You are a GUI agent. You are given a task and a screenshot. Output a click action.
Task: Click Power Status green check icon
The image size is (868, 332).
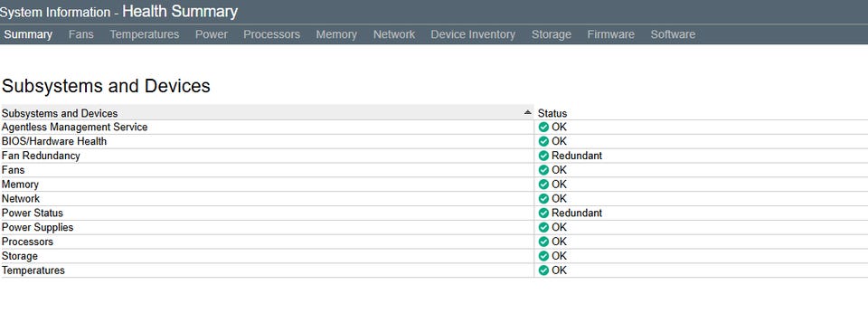[543, 213]
